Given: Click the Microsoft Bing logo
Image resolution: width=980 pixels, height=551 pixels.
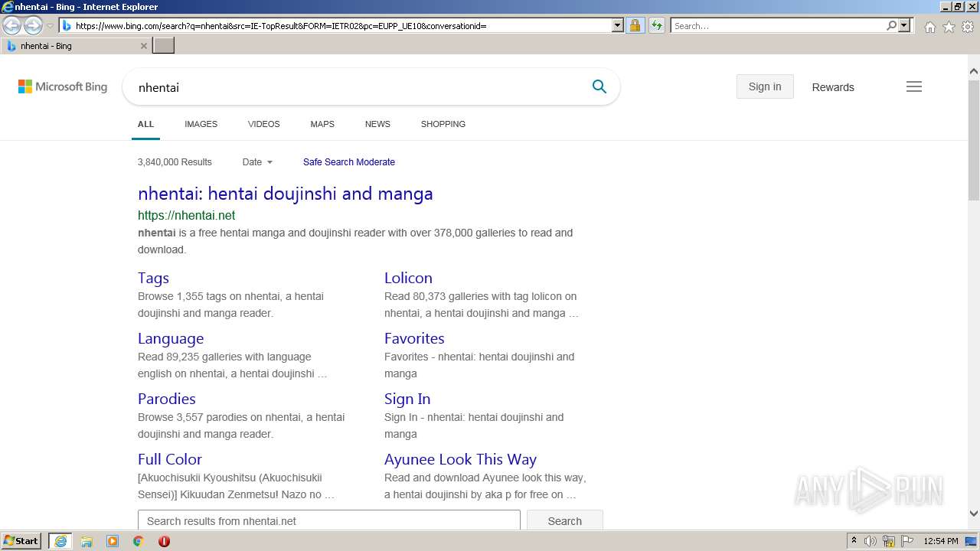Looking at the screenshot, I should pyautogui.click(x=63, y=86).
